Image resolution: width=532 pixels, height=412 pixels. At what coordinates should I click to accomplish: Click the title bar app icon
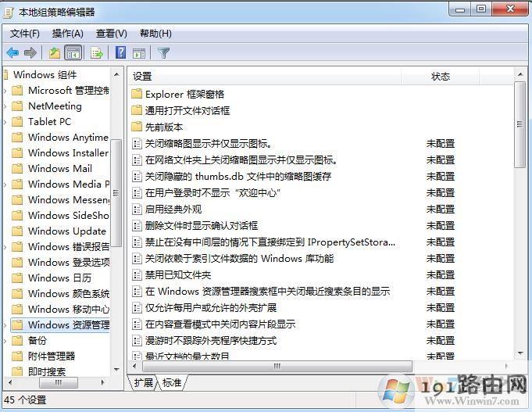[x=8, y=13]
